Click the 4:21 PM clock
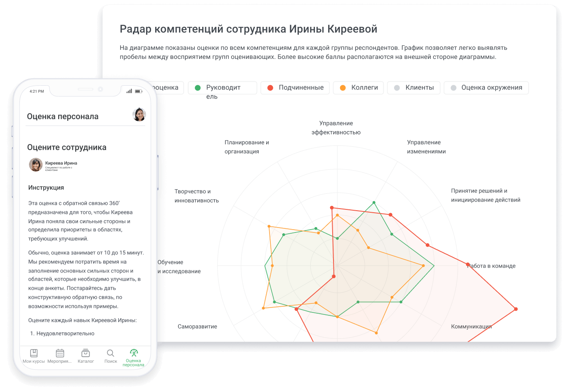 (x=37, y=91)
